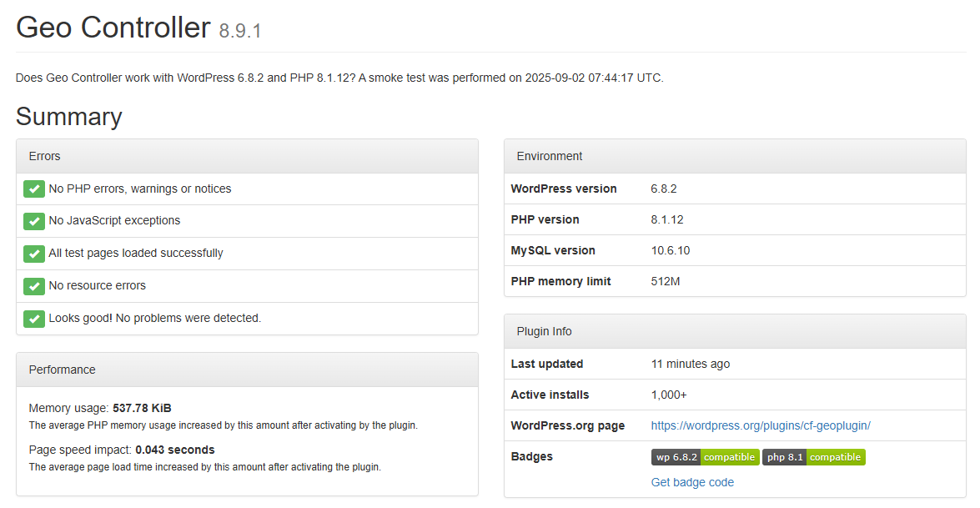Viewport: 980px width, 508px height.
Task: Click the Environment panel header
Action: [735, 156]
